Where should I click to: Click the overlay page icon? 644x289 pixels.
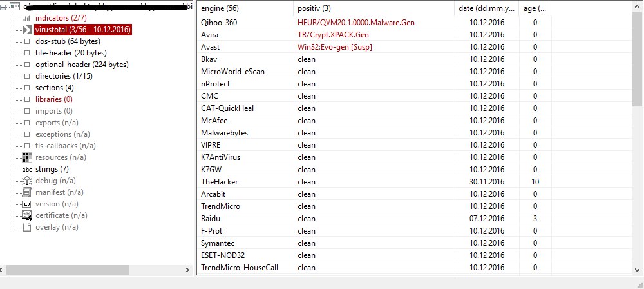(x=26, y=227)
